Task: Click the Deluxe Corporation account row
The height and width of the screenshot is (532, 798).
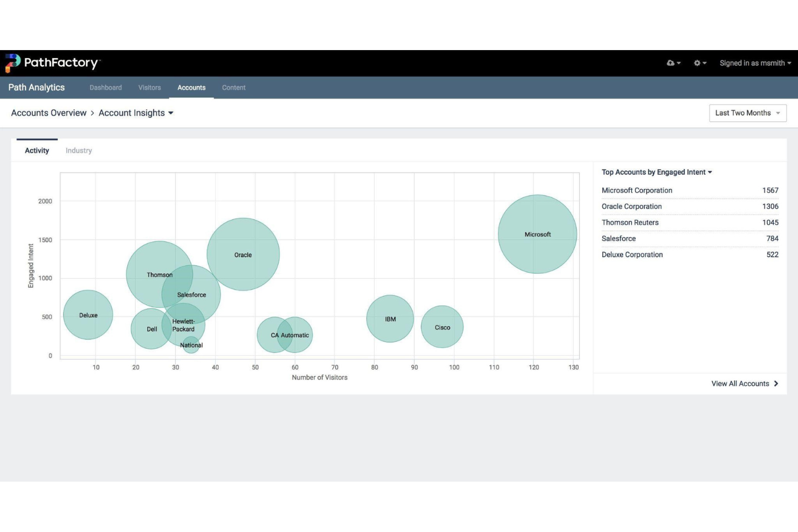Action: pyautogui.click(x=690, y=254)
